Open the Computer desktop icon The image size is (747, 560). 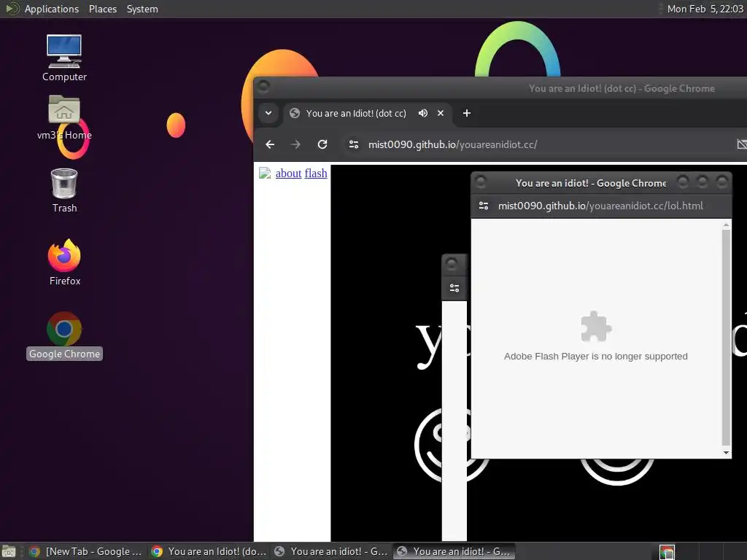pyautogui.click(x=64, y=57)
